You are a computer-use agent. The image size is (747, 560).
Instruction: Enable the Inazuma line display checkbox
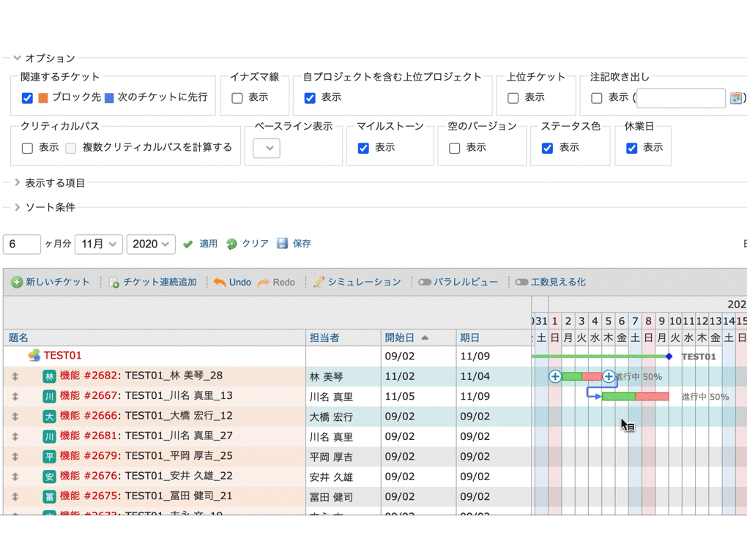tap(237, 98)
